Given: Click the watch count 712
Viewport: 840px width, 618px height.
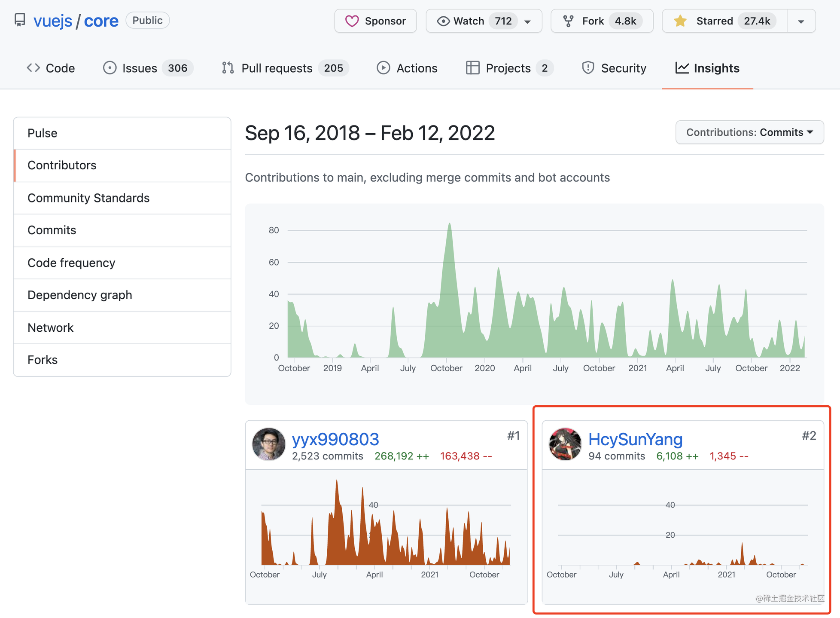Looking at the screenshot, I should (x=503, y=21).
